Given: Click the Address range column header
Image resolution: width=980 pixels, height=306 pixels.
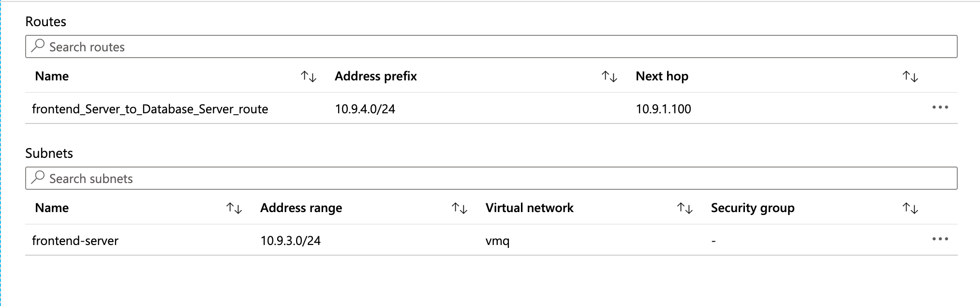Looking at the screenshot, I should pyautogui.click(x=301, y=208).
